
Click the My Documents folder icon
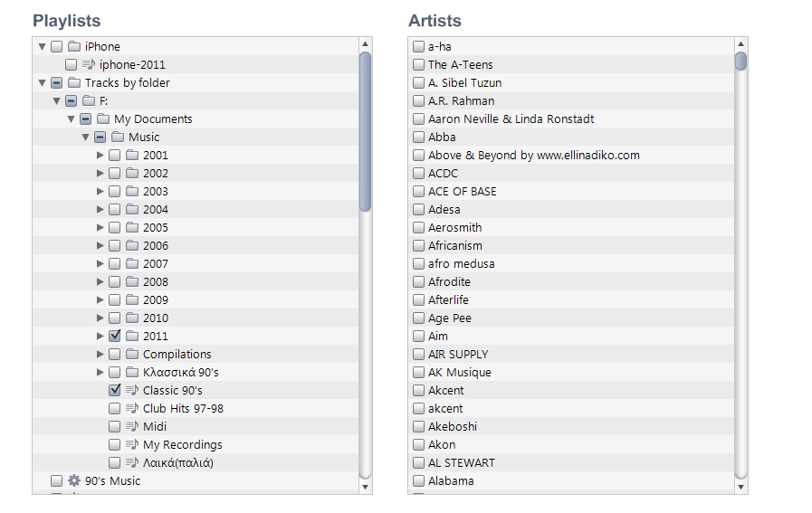tap(103, 119)
